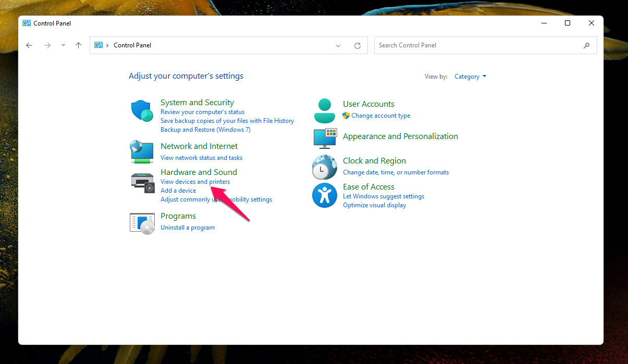Click the address bar breadcrumb chevron
This screenshot has height=364, width=628.
point(107,45)
